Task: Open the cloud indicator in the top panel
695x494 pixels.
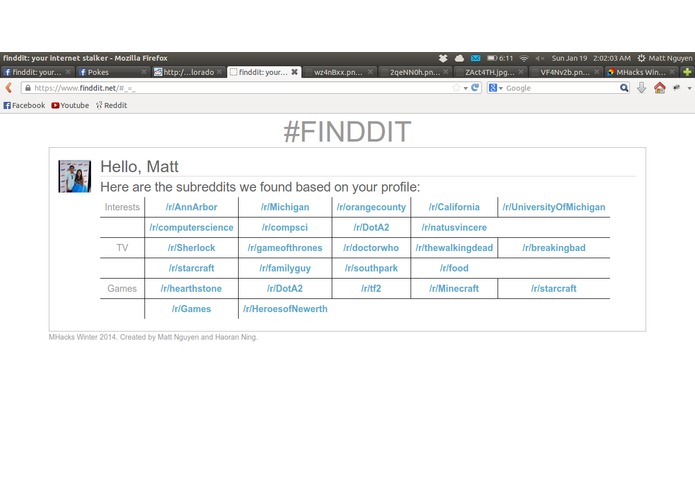Action: coord(459,58)
